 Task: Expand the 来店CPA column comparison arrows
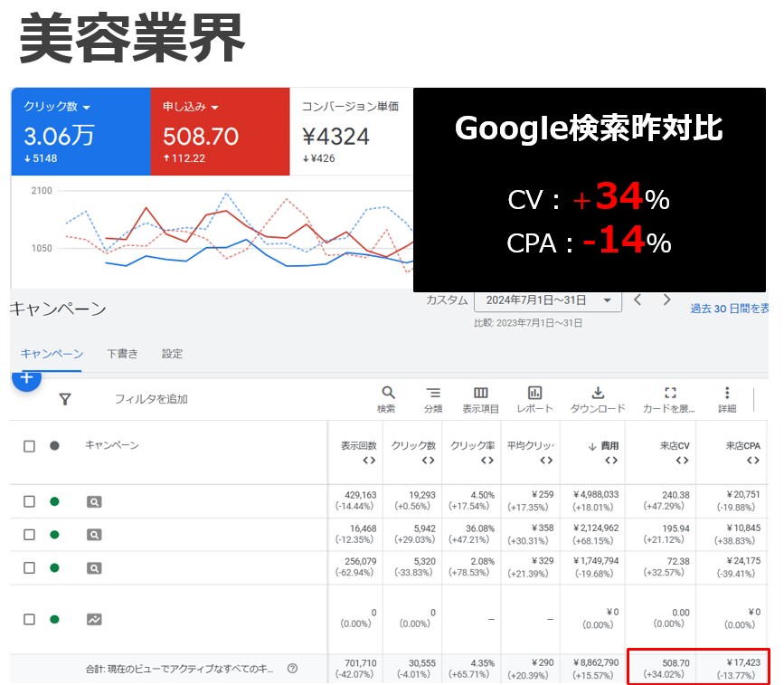coord(753,461)
